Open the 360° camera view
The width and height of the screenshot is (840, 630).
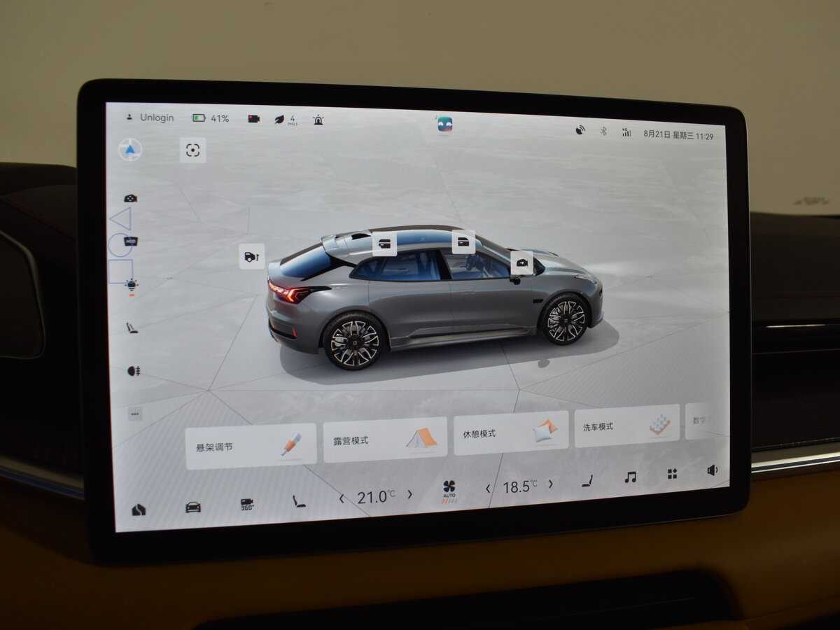[247, 504]
